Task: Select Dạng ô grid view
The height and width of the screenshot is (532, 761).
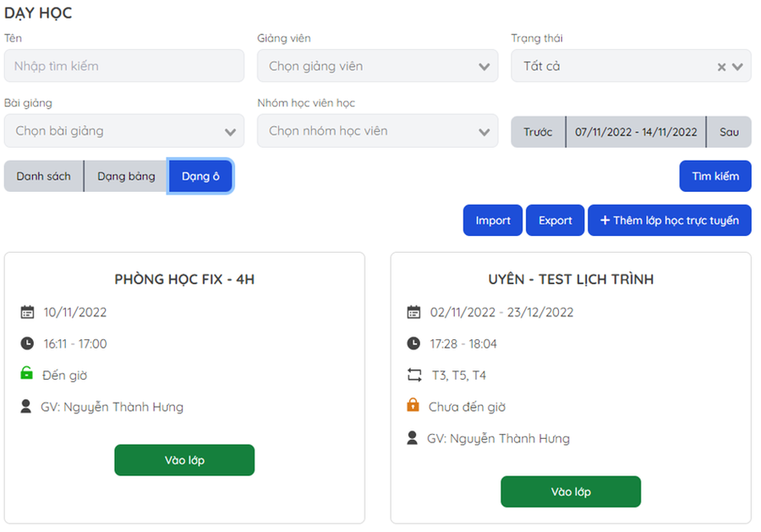Action: point(200,176)
